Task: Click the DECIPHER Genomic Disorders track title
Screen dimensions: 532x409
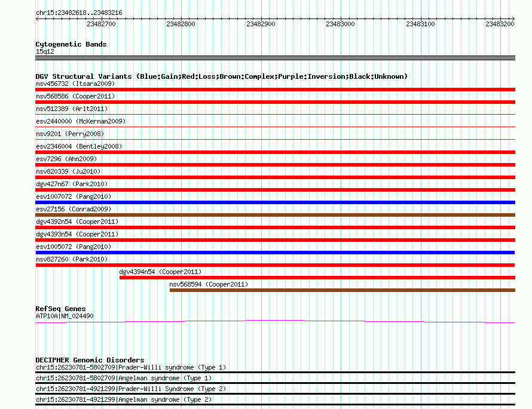Action: click(90, 360)
